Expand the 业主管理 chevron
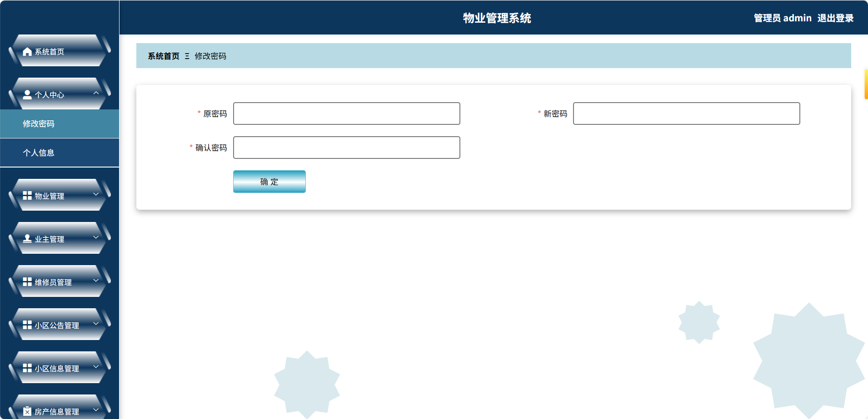Screen dimensions: 868x419 click(96, 237)
